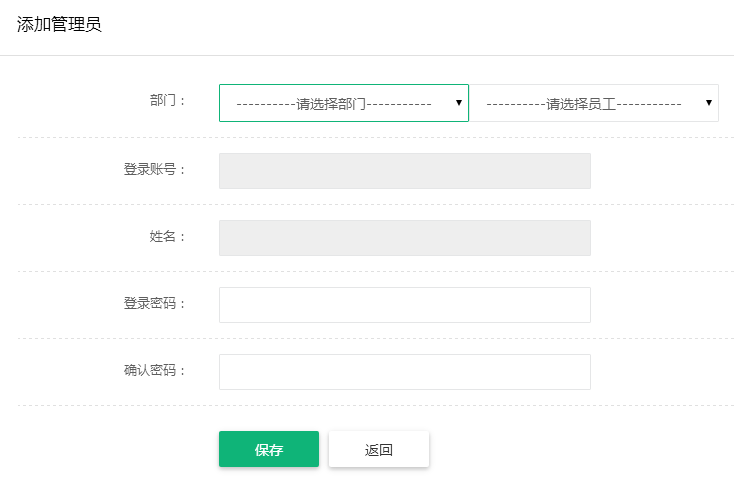Open the 请选择部门 department dropdown
The height and width of the screenshot is (483, 734).
coord(344,103)
